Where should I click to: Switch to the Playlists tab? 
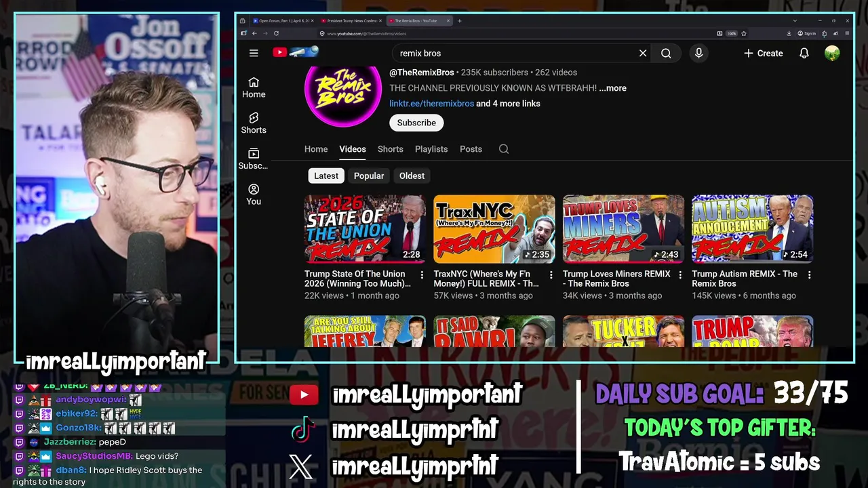click(431, 149)
